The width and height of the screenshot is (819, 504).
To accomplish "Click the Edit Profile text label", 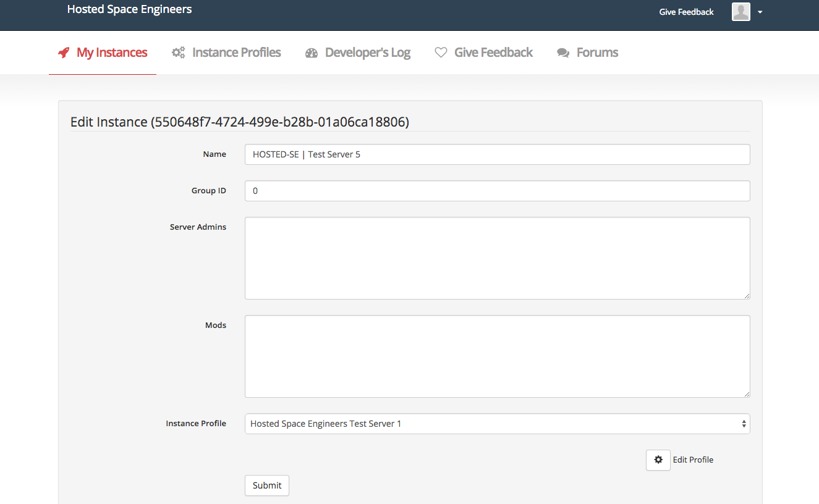I will pyautogui.click(x=693, y=460).
